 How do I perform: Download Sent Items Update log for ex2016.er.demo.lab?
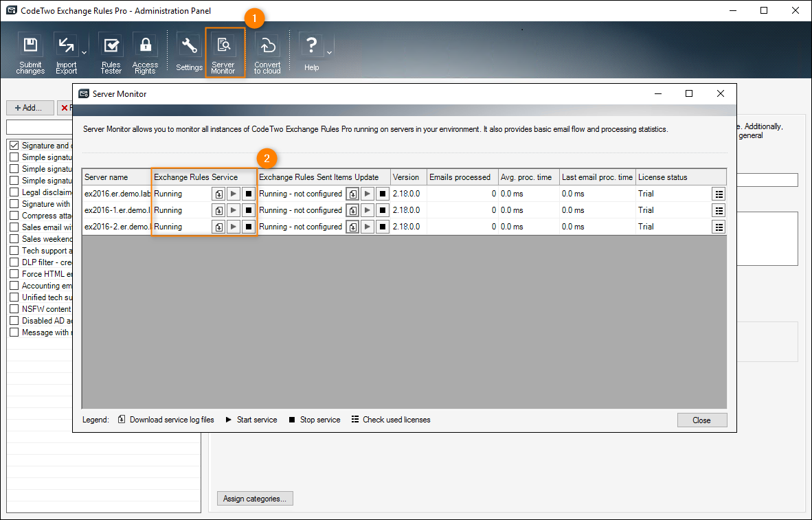352,194
